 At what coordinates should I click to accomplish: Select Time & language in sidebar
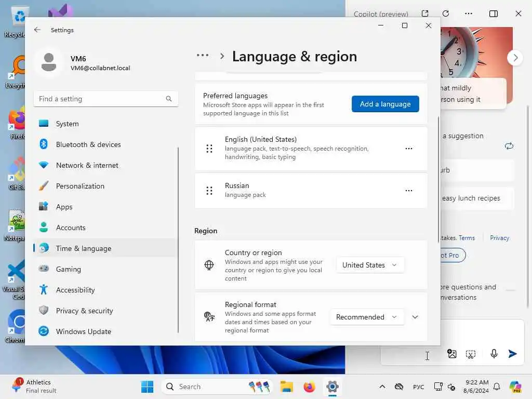click(x=105, y=248)
